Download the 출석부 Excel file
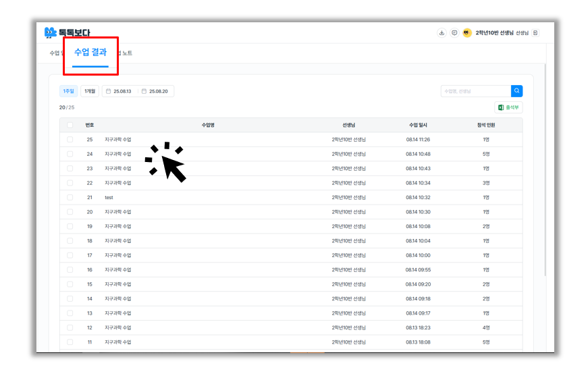588x378 pixels. coord(508,107)
